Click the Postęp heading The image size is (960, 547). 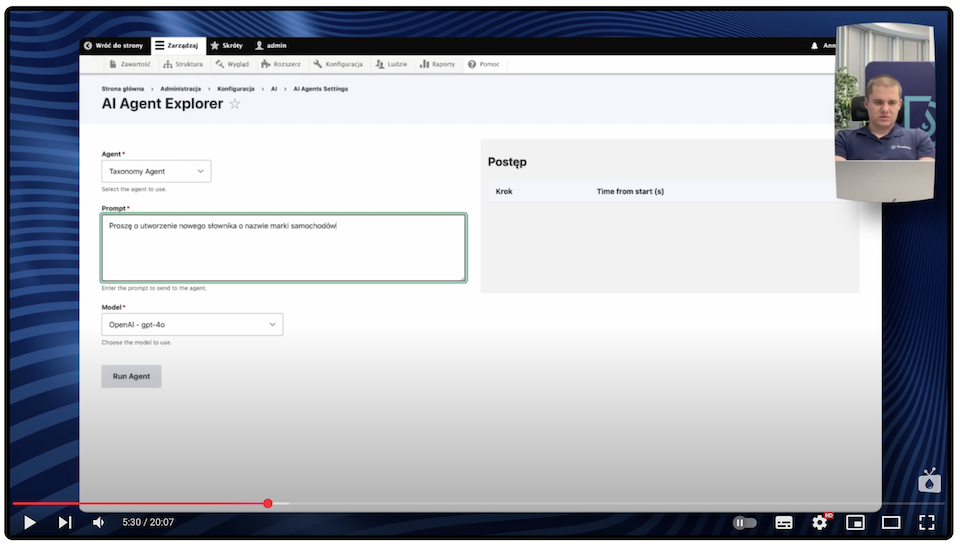point(507,162)
